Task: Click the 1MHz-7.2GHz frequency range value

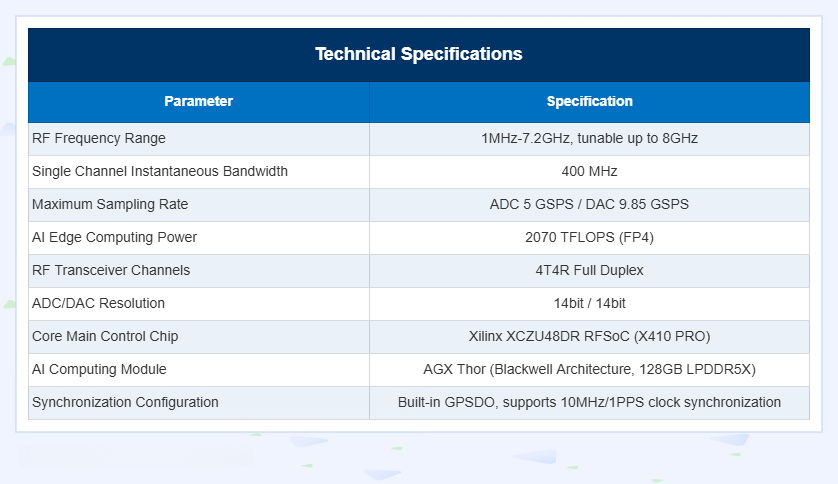Action: coord(589,138)
